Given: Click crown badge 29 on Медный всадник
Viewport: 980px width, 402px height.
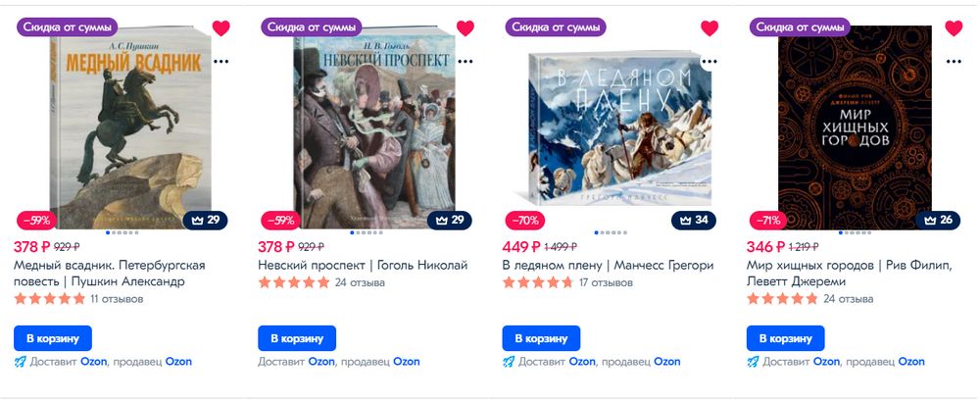Looking at the screenshot, I should (x=205, y=220).
